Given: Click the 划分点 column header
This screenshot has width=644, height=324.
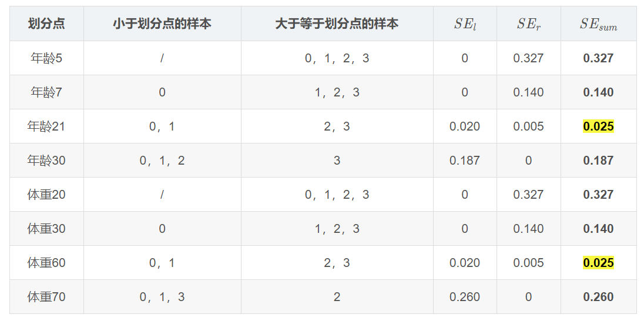Looking at the screenshot, I should tap(46, 24).
